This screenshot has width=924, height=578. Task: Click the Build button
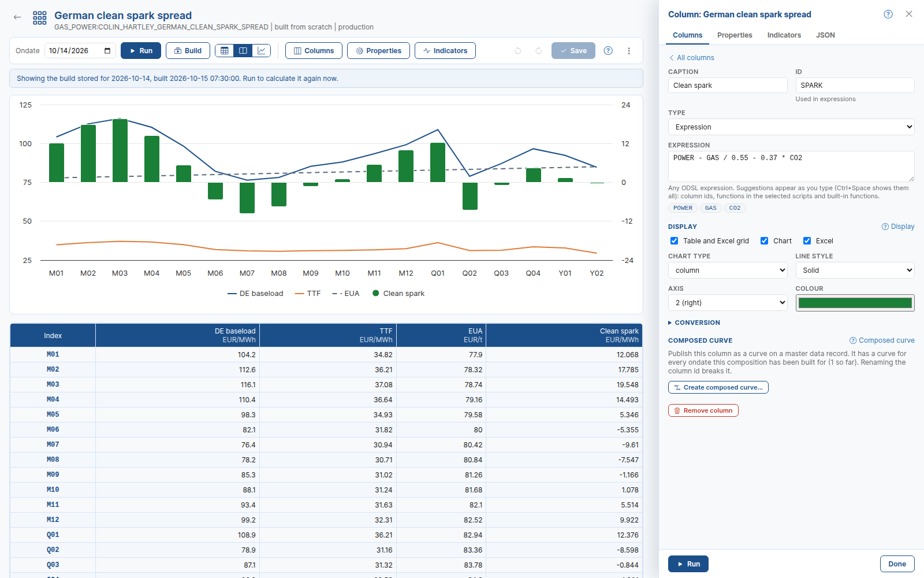click(188, 51)
